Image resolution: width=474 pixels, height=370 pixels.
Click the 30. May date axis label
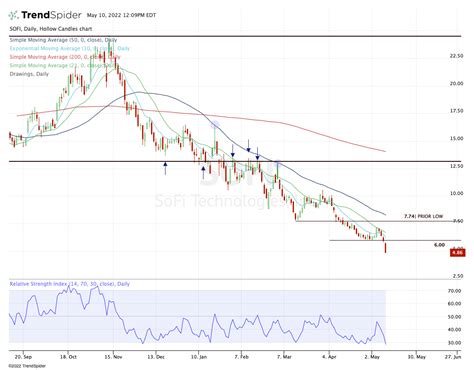tap(417, 357)
